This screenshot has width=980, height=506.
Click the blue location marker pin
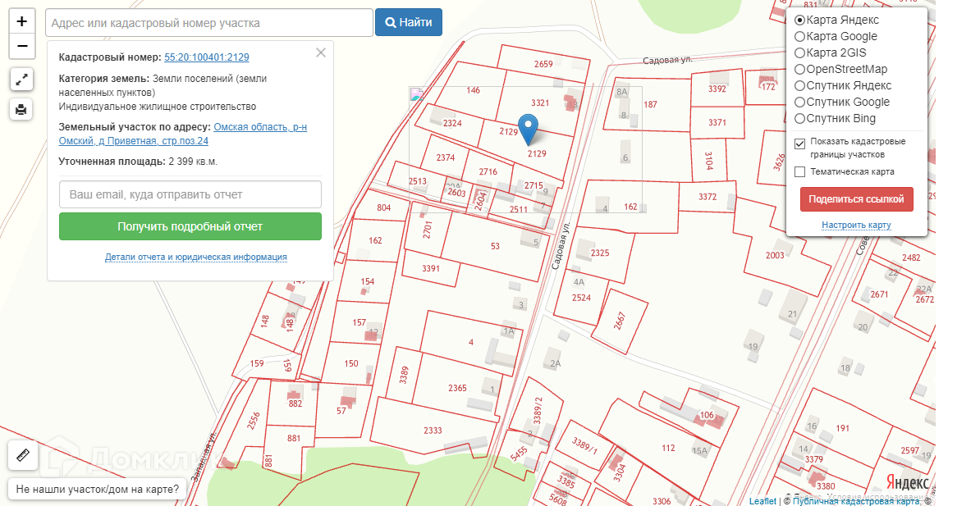529,130
